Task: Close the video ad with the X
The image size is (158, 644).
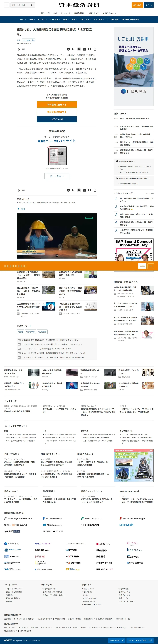Action: 19,216
